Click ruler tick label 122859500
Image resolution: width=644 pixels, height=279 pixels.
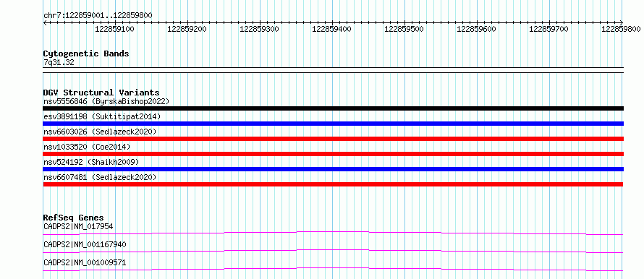click(404, 29)
